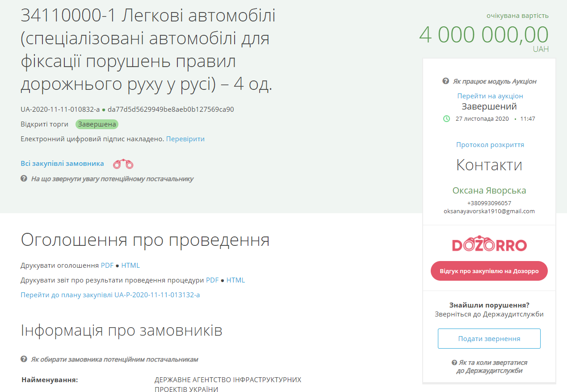Open help icon 'Як працює модуль Аукціон'
567x392 pixels.
[445, 81]
